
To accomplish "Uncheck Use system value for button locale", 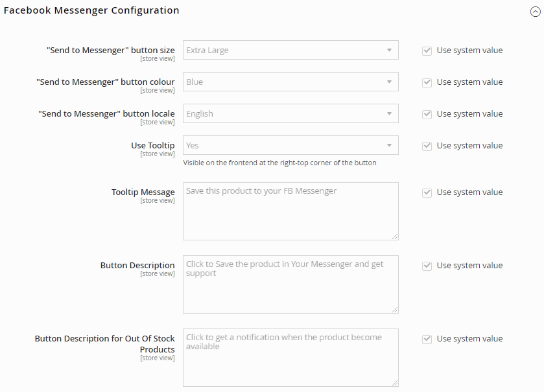I will 427,115.
